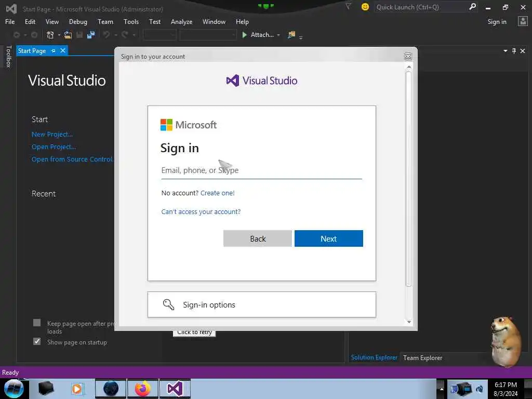Click the New Project... link on Start Page
532x399 pixels.
pyautogui.click(x=52, y=135)
